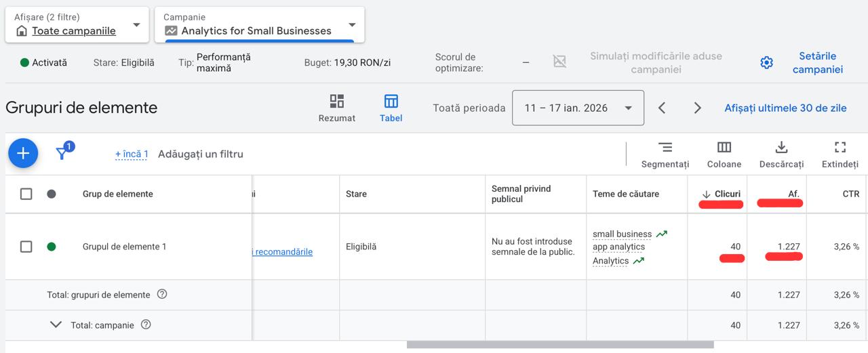Screen dimensions: 868x353
Task: Click Scorul de optimizare label
Action: coord(459,62)
